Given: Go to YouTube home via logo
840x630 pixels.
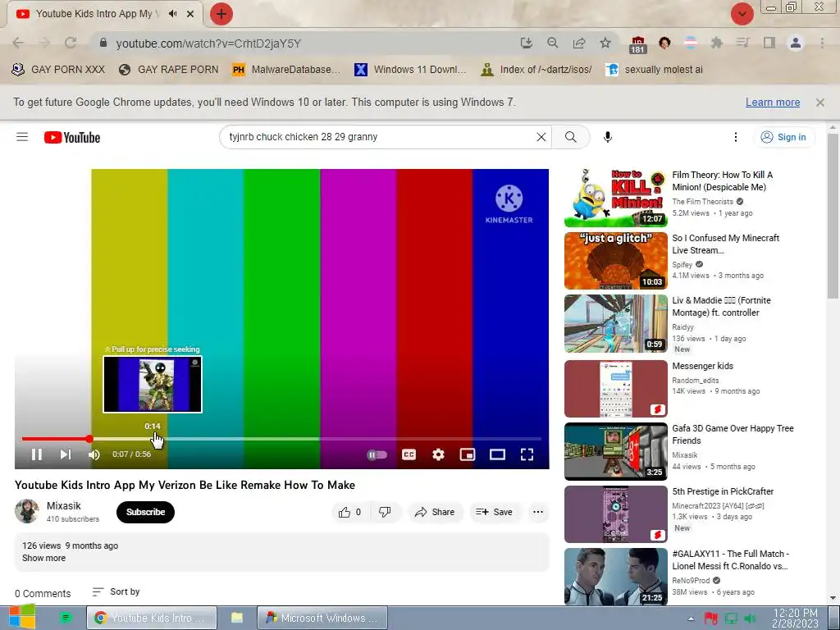Looking at the screenshot, I should click(72, 138).
